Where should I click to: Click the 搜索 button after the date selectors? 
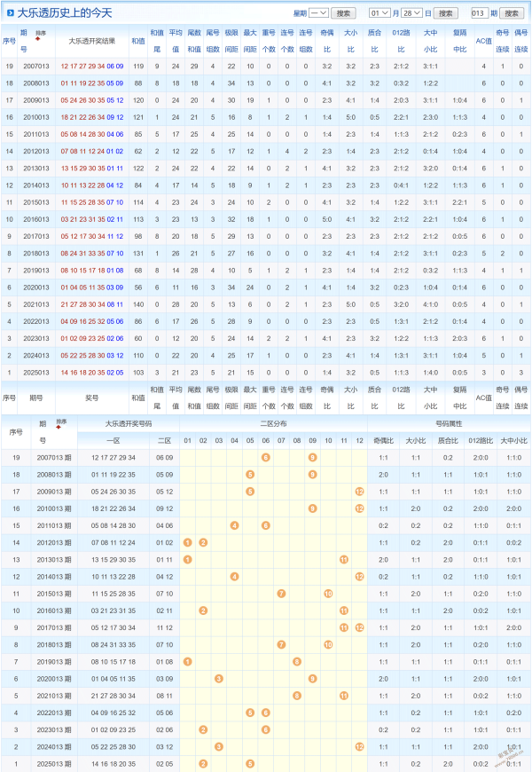coord(447,13)
